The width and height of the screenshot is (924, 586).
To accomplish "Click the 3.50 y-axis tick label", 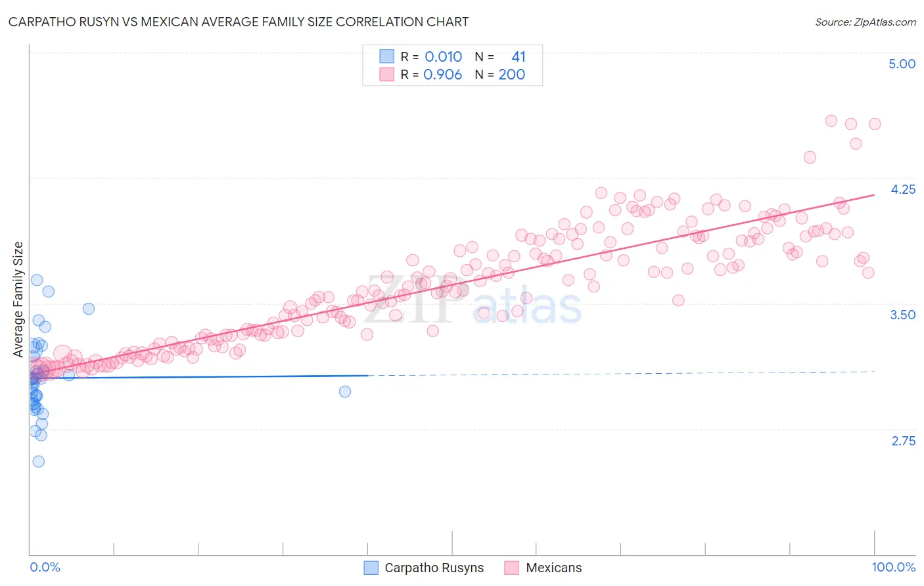I will click(902, 315).
